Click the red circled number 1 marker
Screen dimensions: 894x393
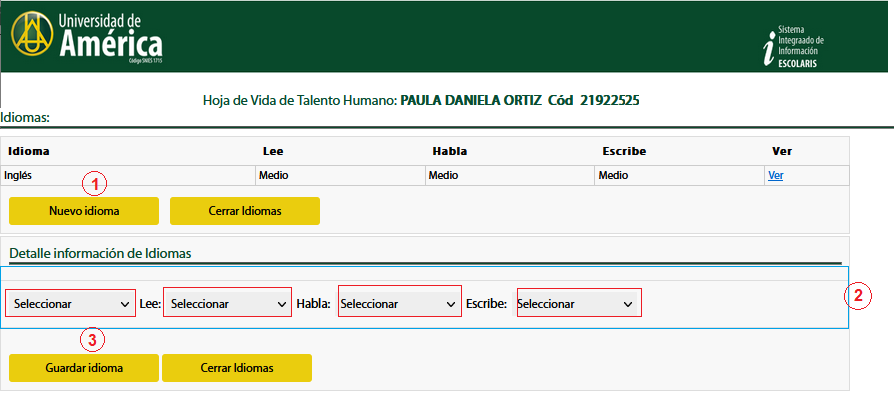pyautogui.click(x=95, y=184)
